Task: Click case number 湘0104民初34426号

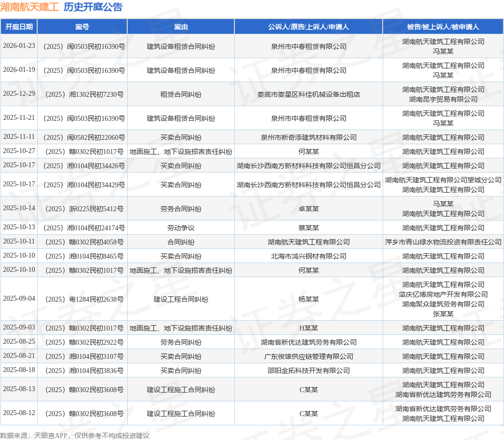Action: [84, 166]
